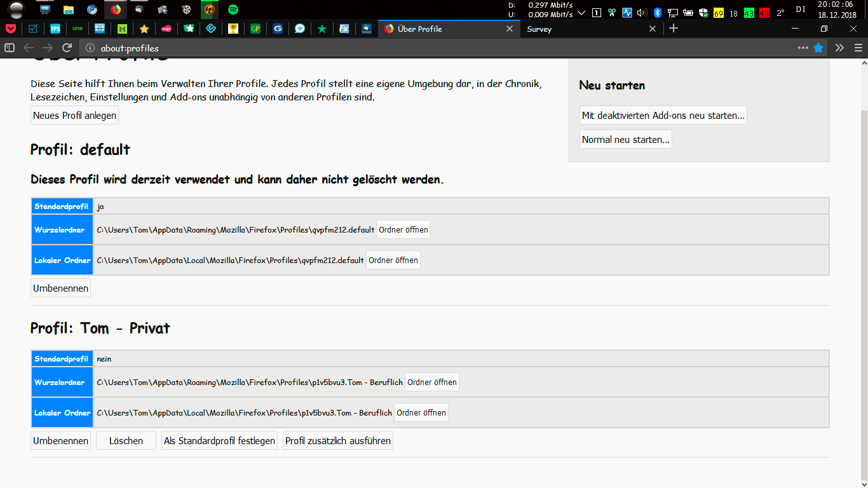The image size is (868, 488).
Task: Expand the toolbar overflow chevron
Action: point(839,48)
